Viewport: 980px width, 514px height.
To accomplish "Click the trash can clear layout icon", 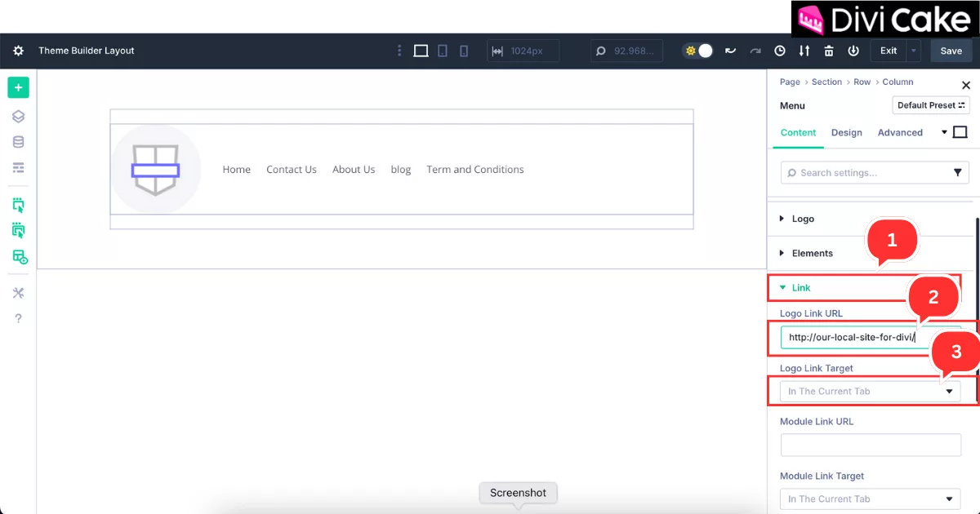I will [x=829, y=51].
